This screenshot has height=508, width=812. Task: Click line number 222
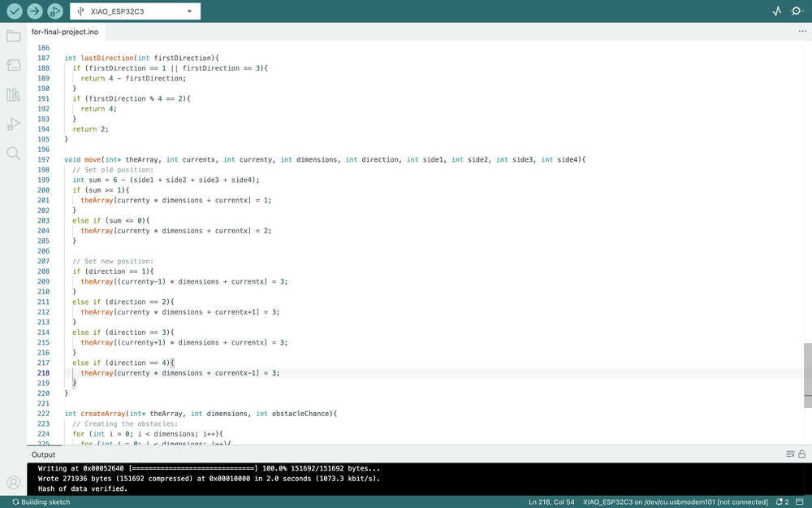tap(44, 414)
